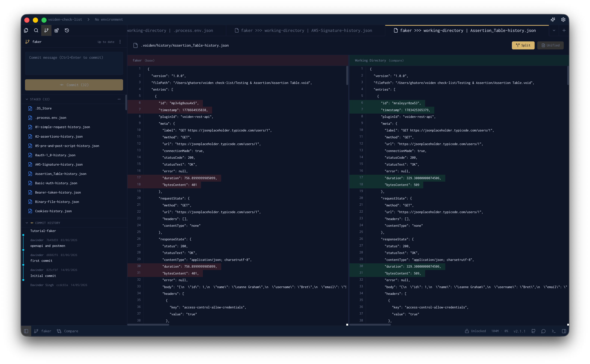The height and width of the screenshot is (364, 590).
Task: Open the history clock icon
Action: point(67,30)
